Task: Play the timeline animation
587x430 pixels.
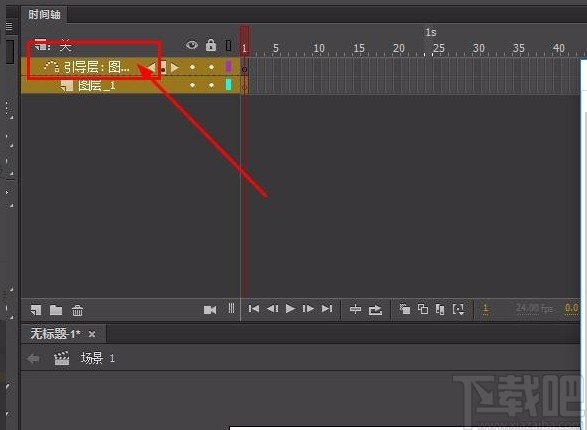Action: pos(290,309)
